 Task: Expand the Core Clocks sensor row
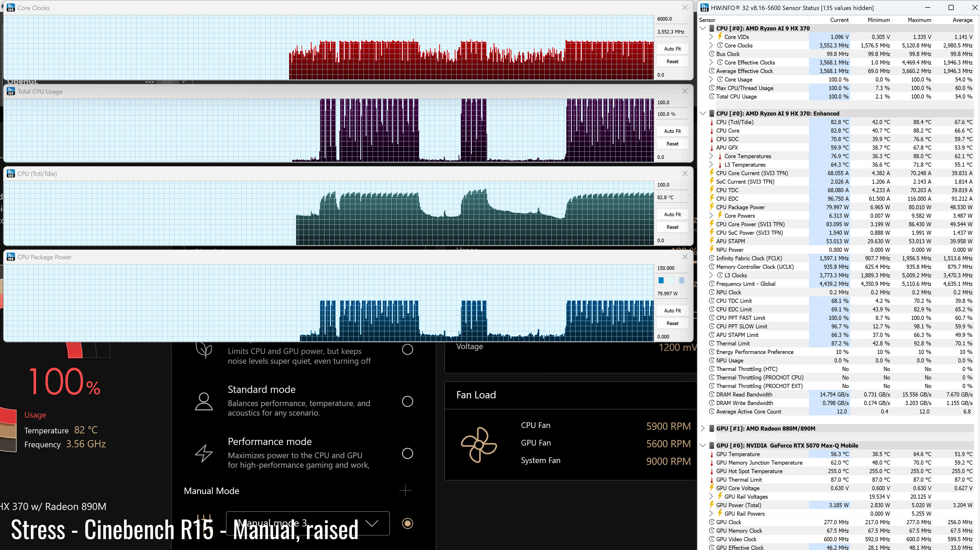click(x=711, y=45)
